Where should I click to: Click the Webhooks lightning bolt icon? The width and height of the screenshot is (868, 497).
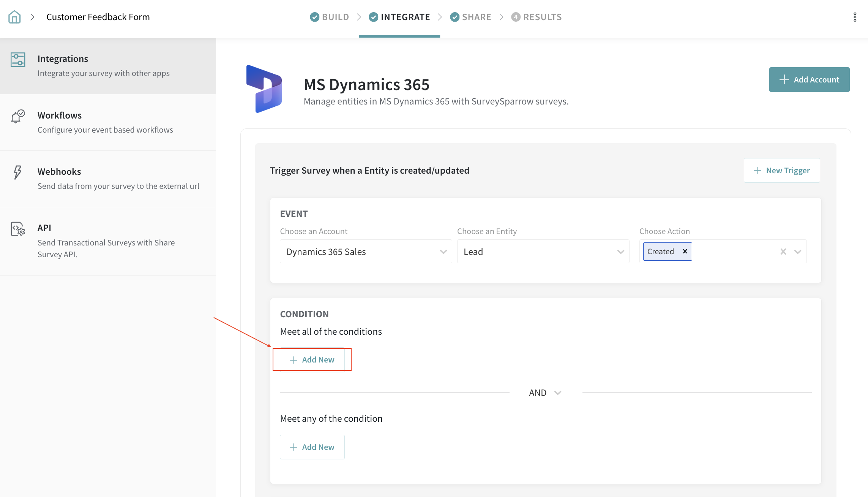tap(17, 172)
